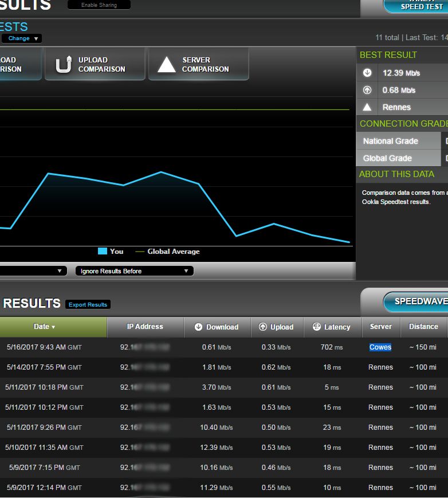448x498 pixels.
Task: Select the 5/14/2017 7:55 PM date cell
Action: click(x=44, y=367)
